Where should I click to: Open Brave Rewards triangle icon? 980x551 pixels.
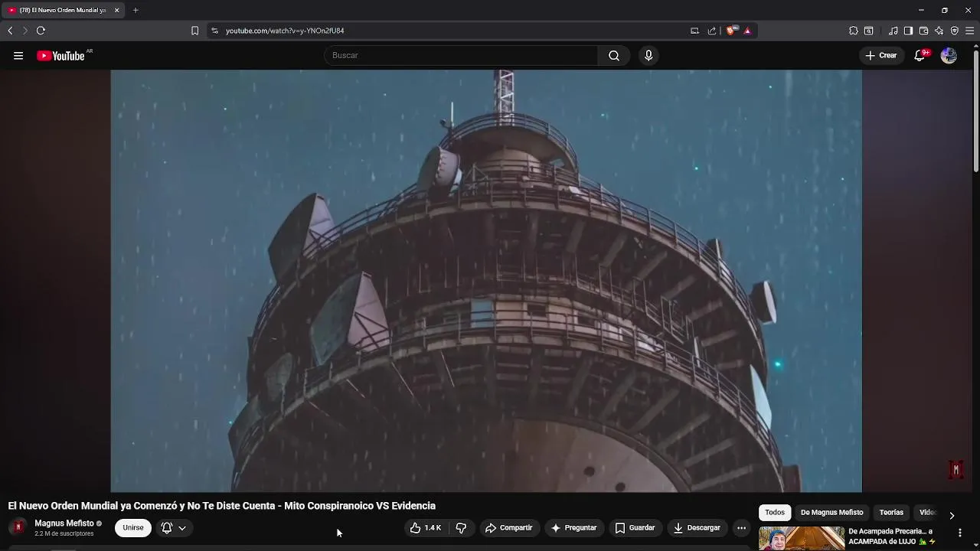point(747,31)
